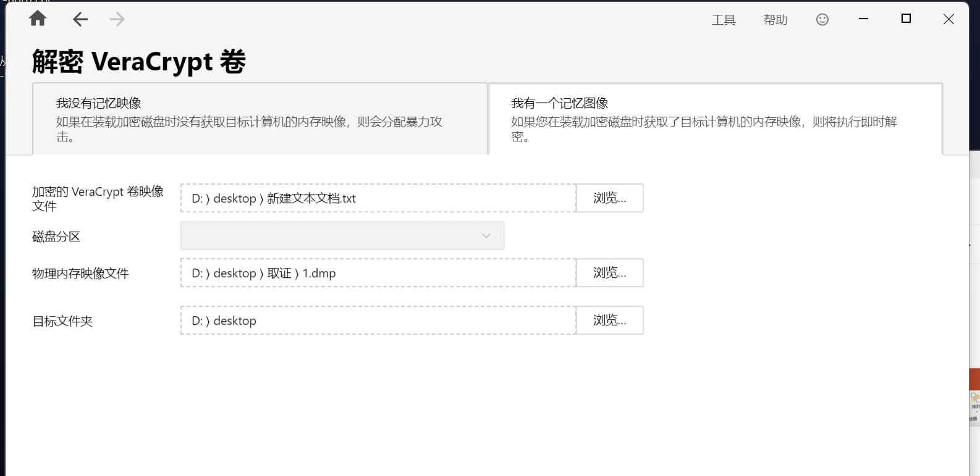Click the 物理内存映像文件 label
Image resolution: width=980 pixels, height=476 pixels.
coord(80,273)
